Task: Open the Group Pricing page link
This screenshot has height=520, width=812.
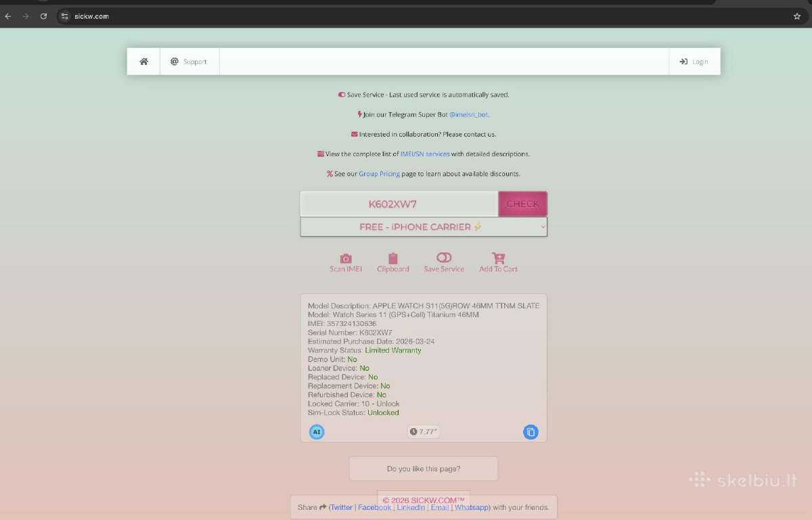Action: tap(379, 174)
